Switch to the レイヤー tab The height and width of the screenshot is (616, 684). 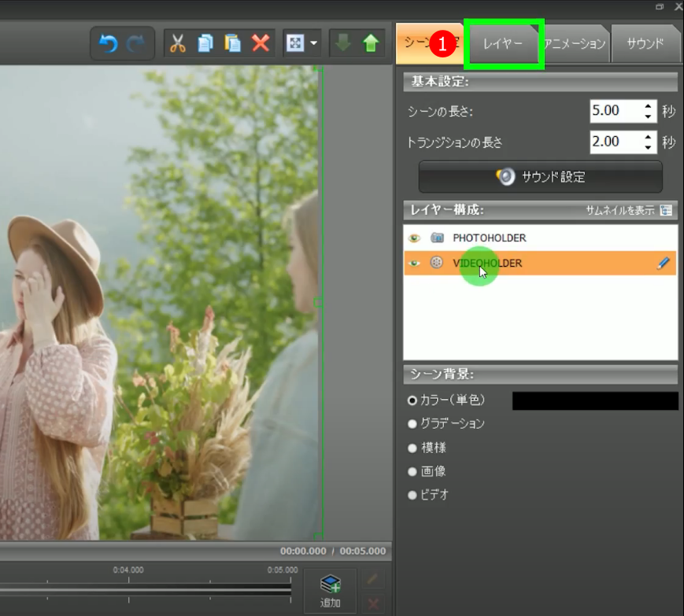[503, 44]
